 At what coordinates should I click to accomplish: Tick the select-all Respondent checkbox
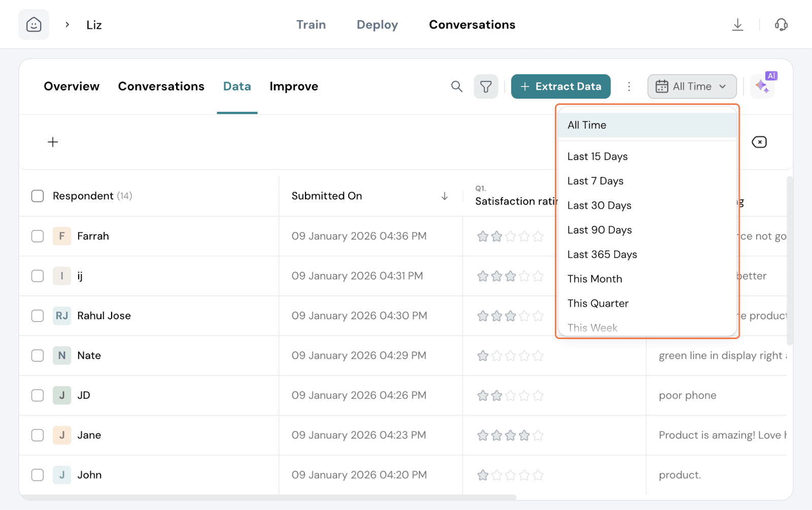[38, 196]
